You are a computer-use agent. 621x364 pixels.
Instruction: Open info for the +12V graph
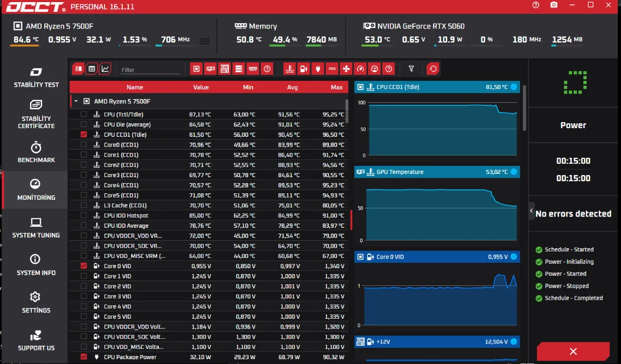point(514,341)
